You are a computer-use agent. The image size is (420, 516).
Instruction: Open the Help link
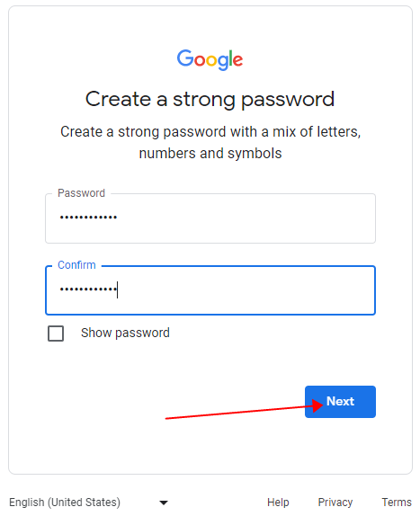pos(278,503)
